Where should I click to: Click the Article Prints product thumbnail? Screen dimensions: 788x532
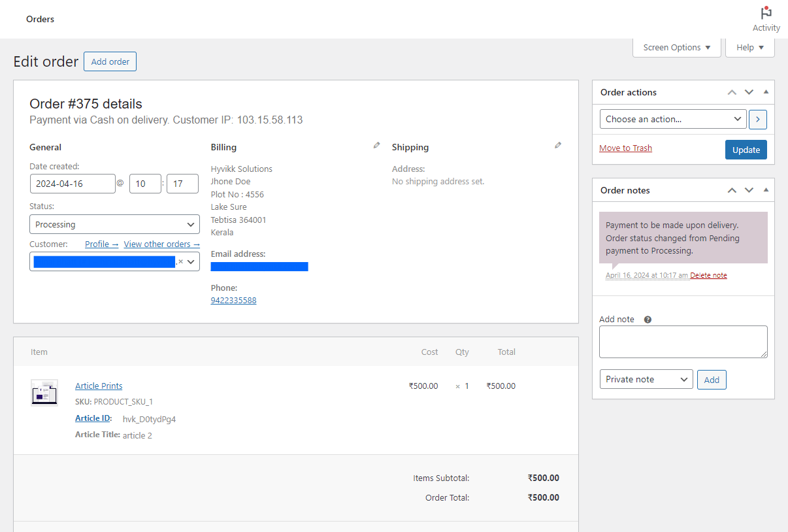[x=44, y=393]
